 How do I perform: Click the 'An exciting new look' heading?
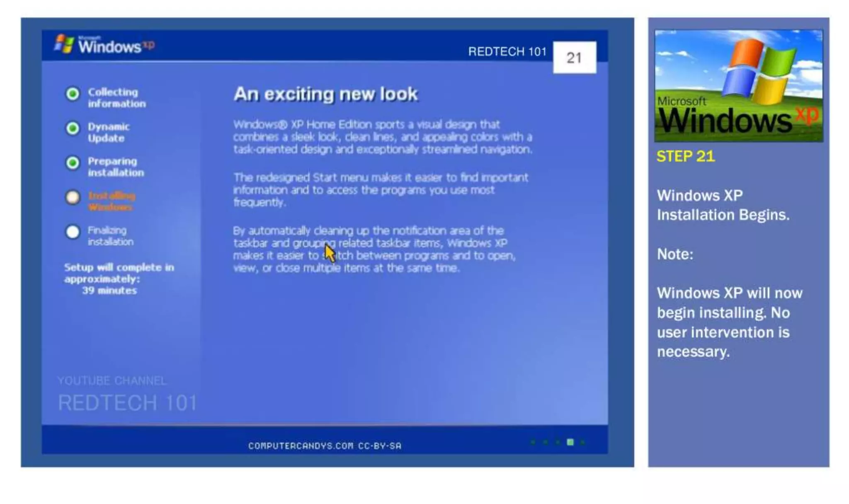click(326, 94)
